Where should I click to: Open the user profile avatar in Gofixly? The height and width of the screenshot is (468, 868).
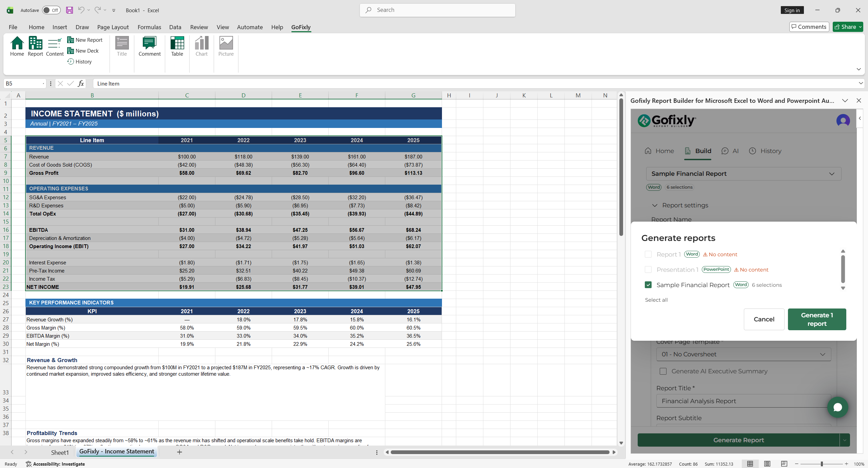pyautogui.click(x=843, y=120)
